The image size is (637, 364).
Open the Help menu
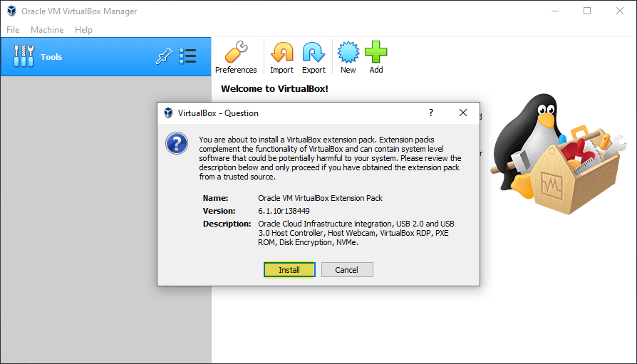(x=83, y=30)
